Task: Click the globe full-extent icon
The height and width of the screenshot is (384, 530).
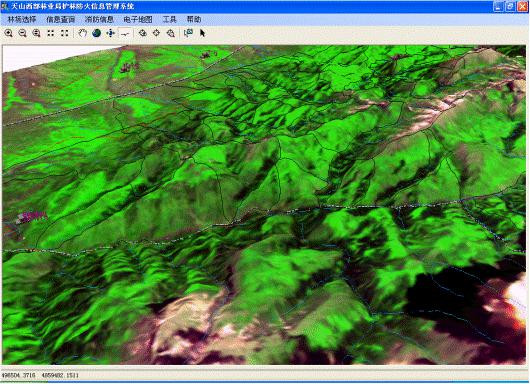Action: coord(97,33)
